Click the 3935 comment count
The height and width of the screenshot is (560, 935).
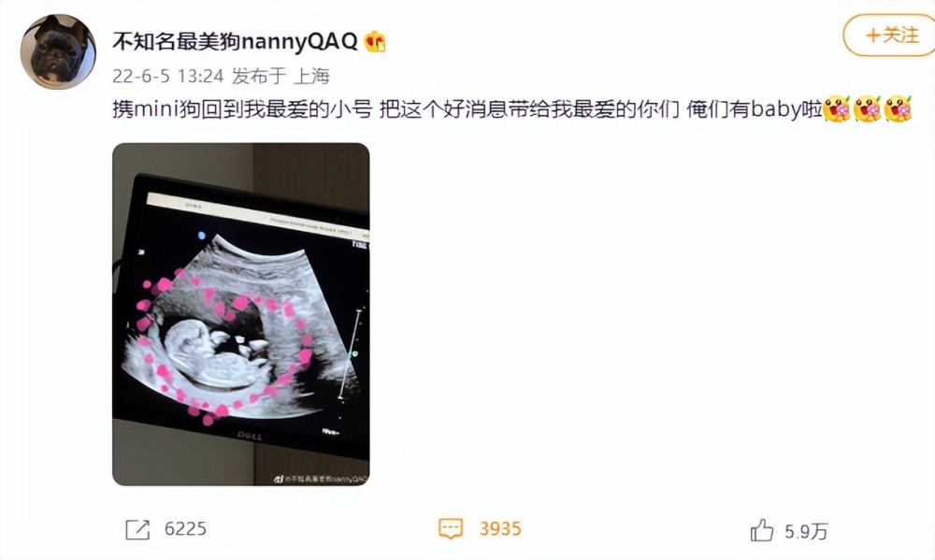tap(500, 529)
